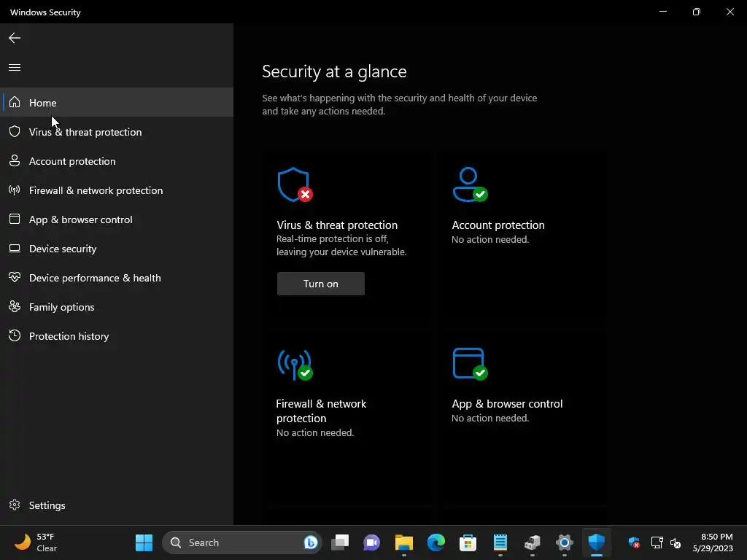
Task: Launch Microsoft Edge from the taskbar
Action: [436, 542]
